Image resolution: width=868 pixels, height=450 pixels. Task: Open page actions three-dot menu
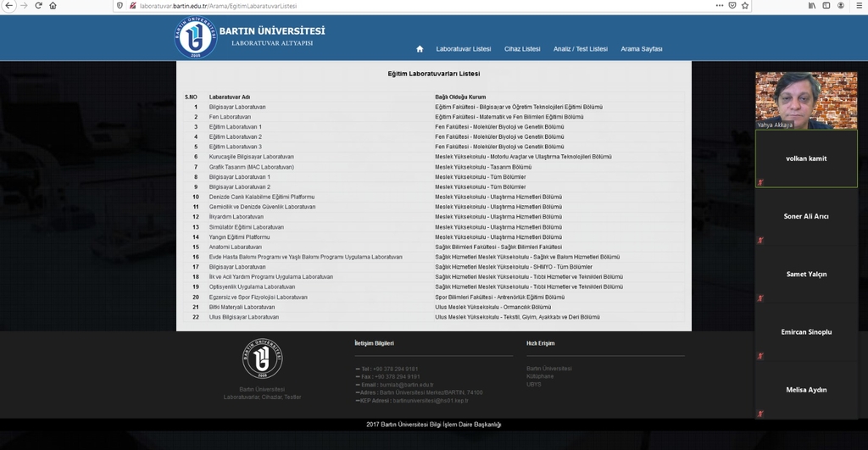pyautogui.click(x=718, y=5)
